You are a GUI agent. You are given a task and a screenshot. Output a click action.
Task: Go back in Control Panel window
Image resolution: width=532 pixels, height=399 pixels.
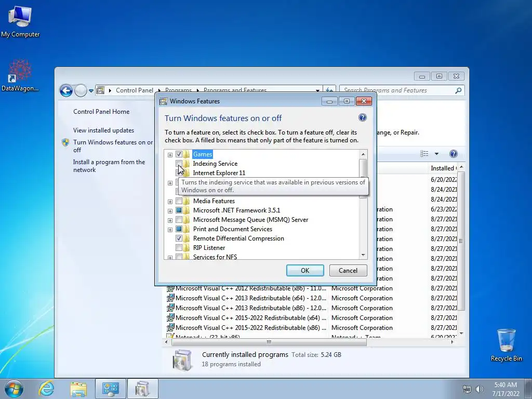66,90
